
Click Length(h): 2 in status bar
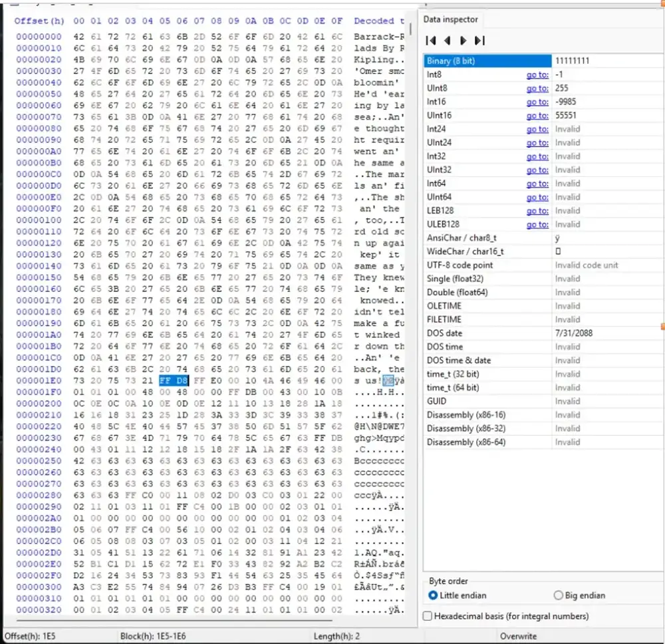click(336, 636)
